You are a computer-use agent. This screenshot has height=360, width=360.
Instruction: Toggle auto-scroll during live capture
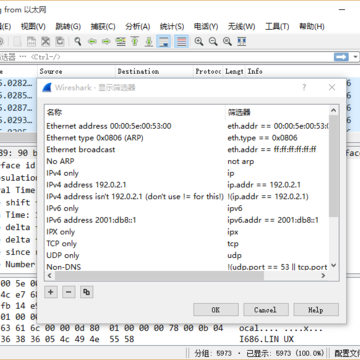163,42
